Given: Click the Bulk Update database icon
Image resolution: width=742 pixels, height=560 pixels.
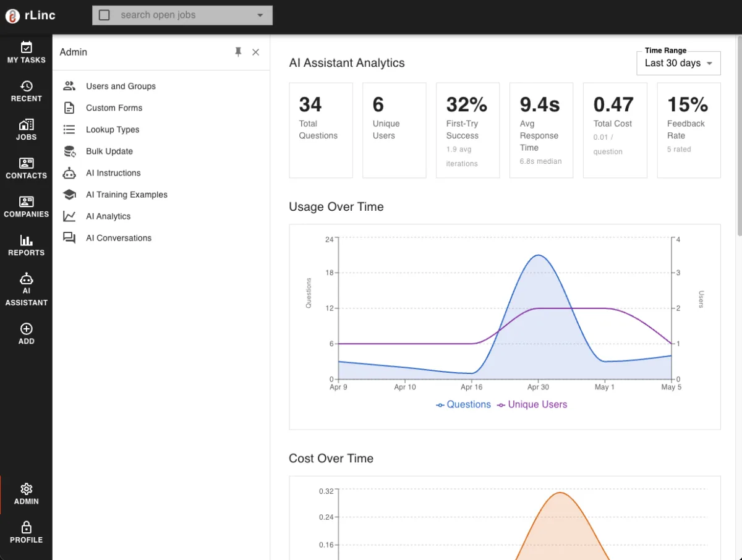Looking at the screenshot, I should pos(69,151).
